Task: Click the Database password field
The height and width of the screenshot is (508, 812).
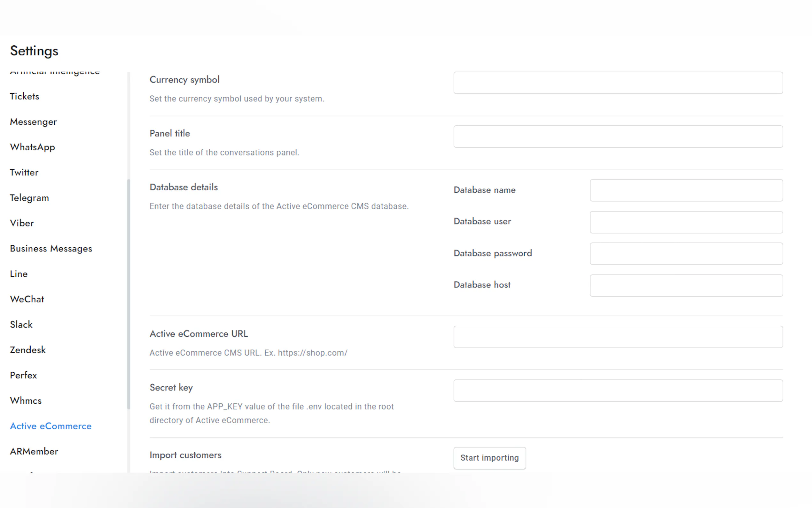Action: point(686,254)
